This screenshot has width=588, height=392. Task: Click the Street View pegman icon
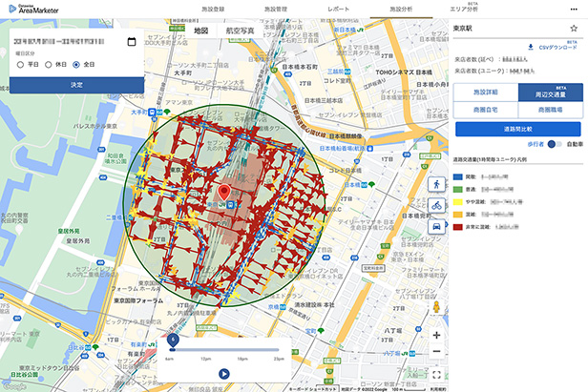click(x=436, y=306)
